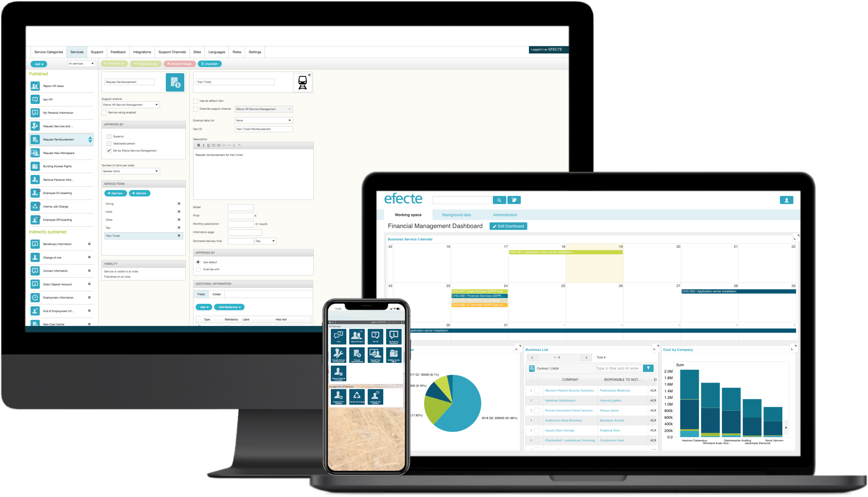868x497 pixels.
Task: Click the user profile icon top right
Action: pos(787,200)
